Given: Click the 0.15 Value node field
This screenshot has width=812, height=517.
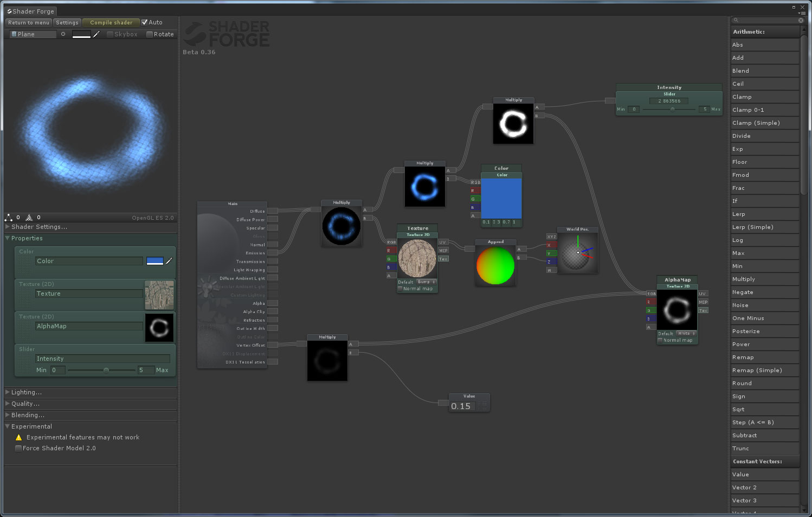Looking at the screenshot, I should tap(463, 406).
